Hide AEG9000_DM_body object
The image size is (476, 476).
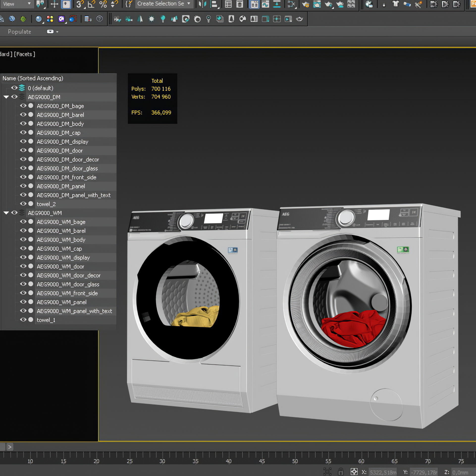click(x=23, y=124)
